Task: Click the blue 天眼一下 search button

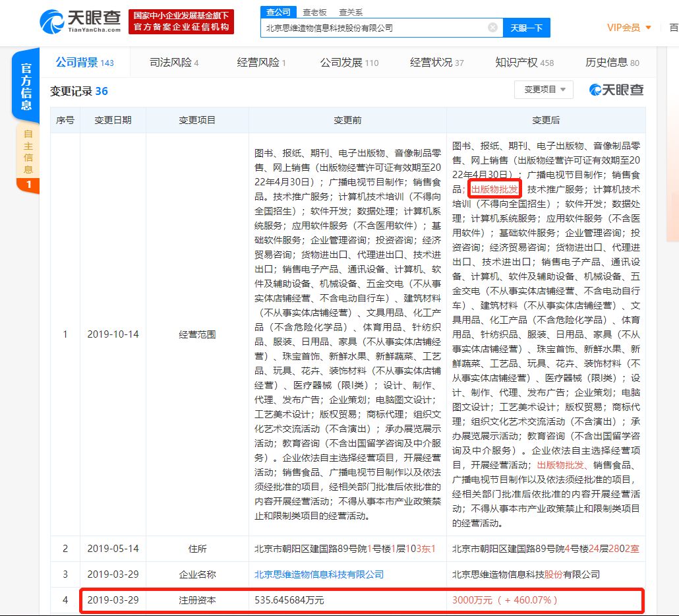Action: tap(527, 27)
